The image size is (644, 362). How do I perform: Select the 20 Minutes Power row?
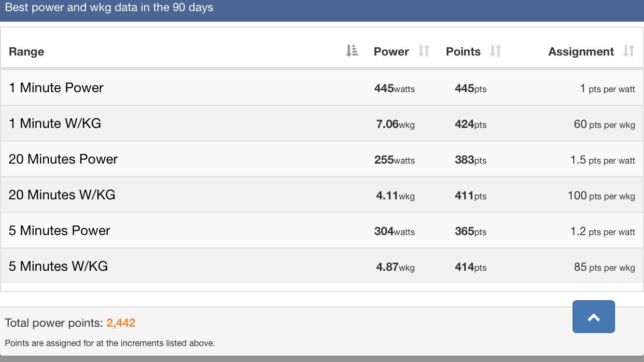point(322,159)
